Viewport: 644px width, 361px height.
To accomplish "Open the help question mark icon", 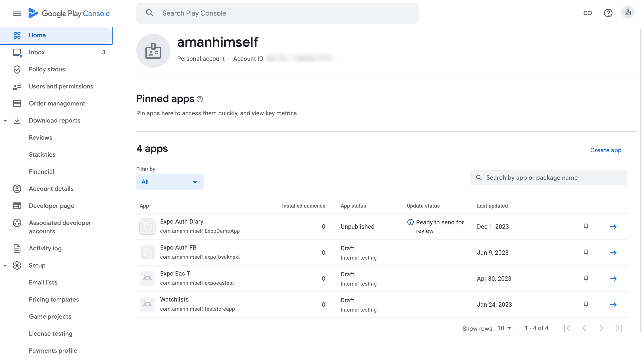I will point(608,13).
